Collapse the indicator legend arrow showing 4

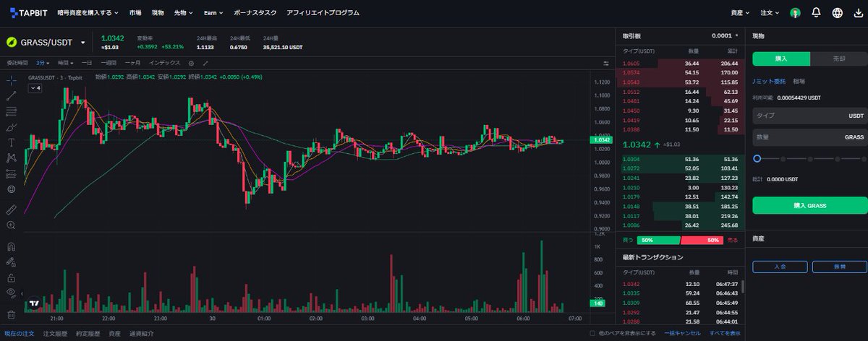pos(35,87)
